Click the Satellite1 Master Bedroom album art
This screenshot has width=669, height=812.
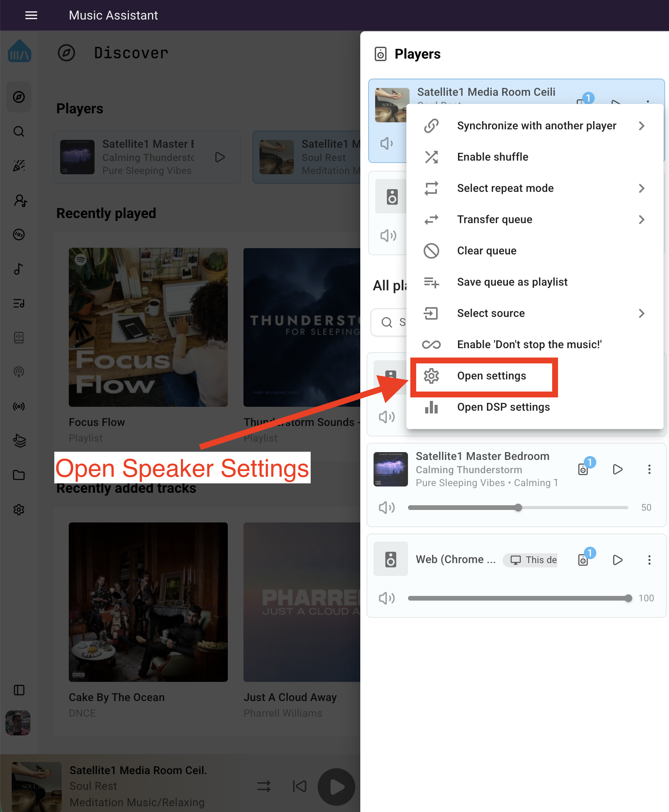point(391,469)
